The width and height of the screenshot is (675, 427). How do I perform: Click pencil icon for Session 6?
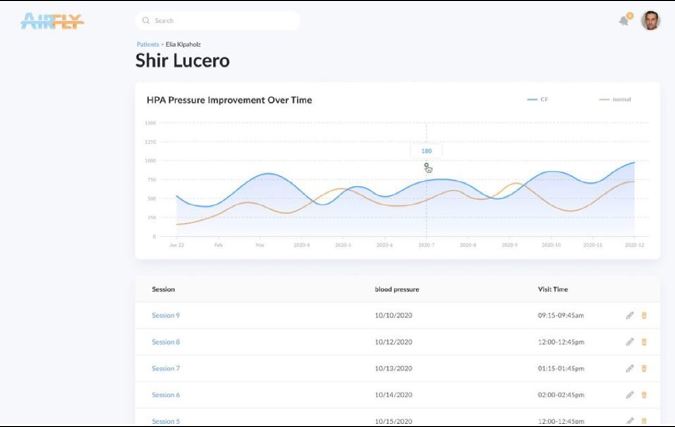tap(630, 395)
